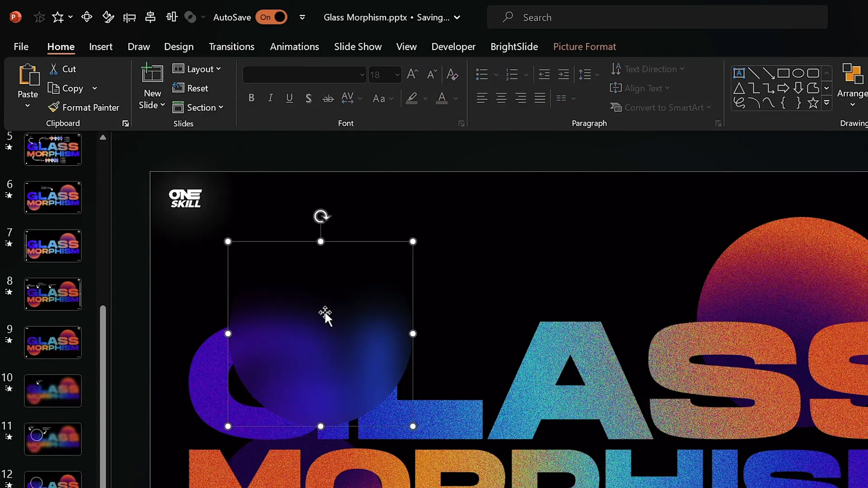The height and width of the screenshot is (488, 868).
Task: Click Increase List Level icon
Action: [563, 74]
